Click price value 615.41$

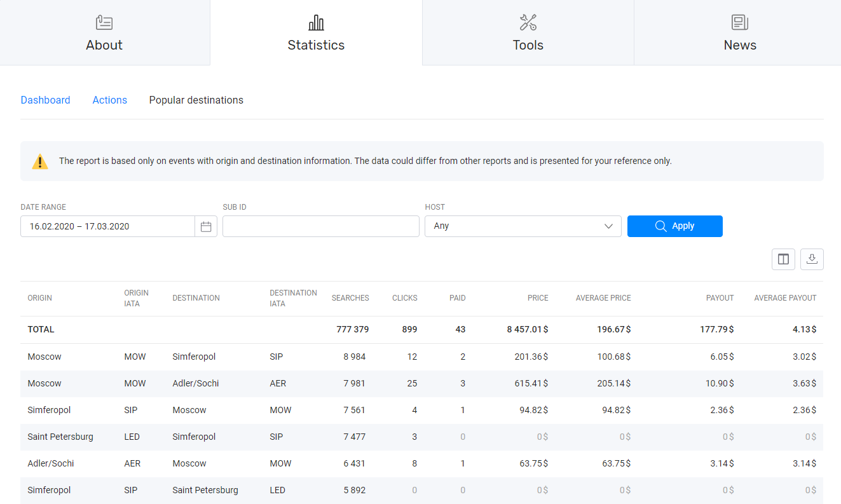531,383
